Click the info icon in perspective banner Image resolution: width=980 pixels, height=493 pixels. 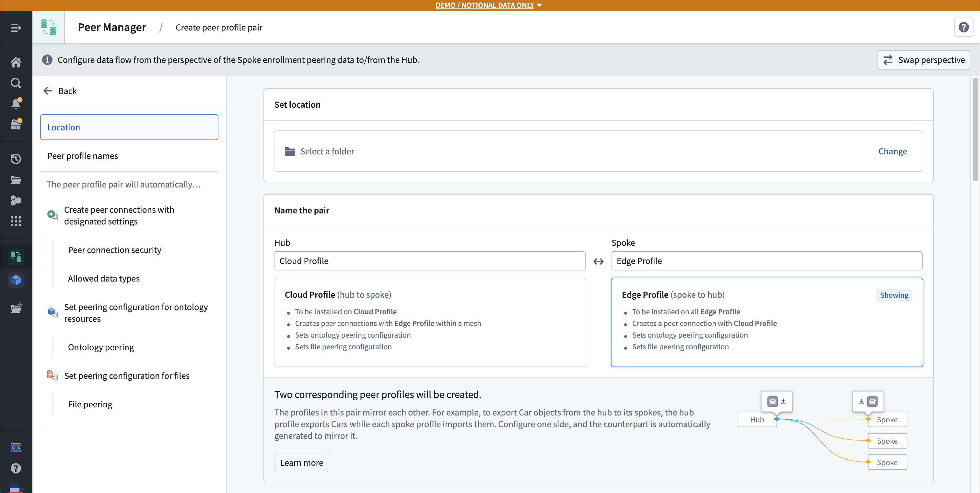[47, 60]
